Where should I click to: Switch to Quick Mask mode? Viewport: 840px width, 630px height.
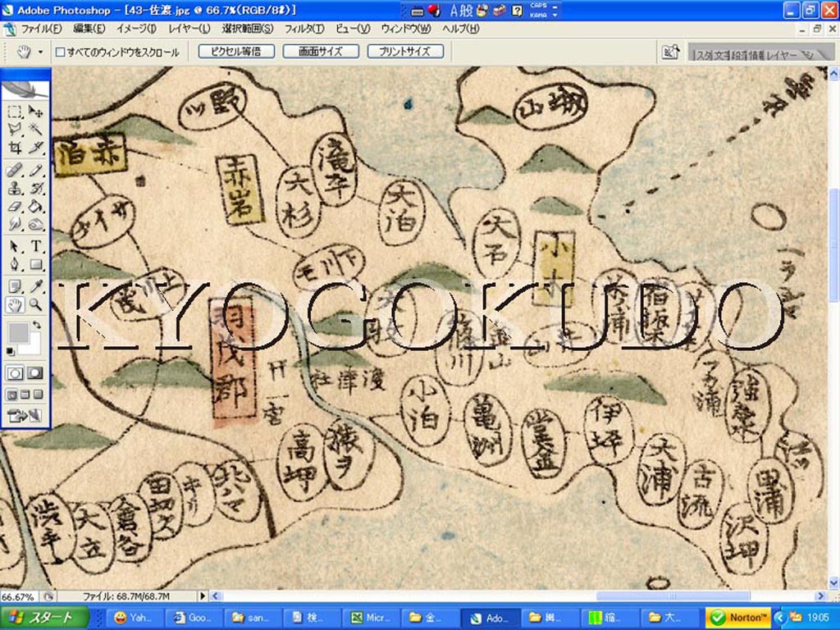tap(35, 373)
